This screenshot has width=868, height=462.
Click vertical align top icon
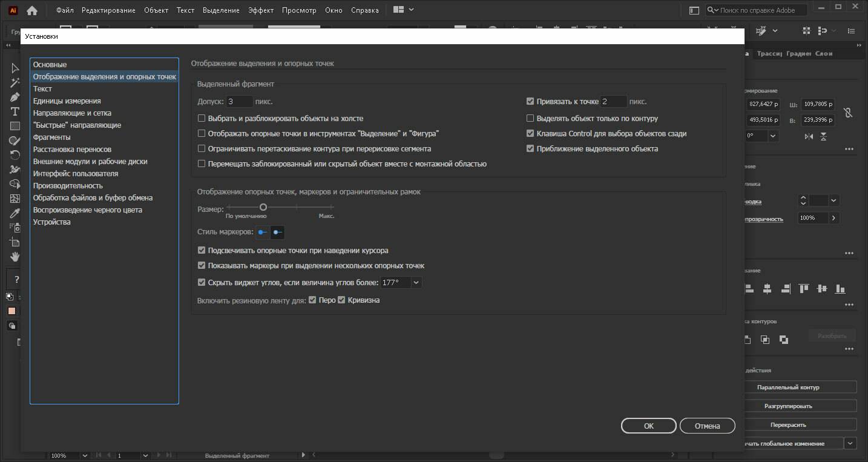tap(804, 289)
